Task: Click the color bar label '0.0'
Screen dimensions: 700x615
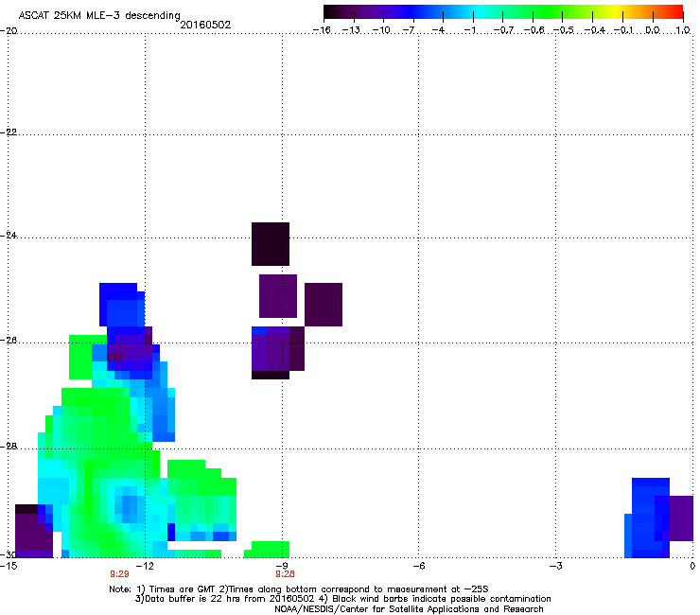Action: (x=653, y=30)
